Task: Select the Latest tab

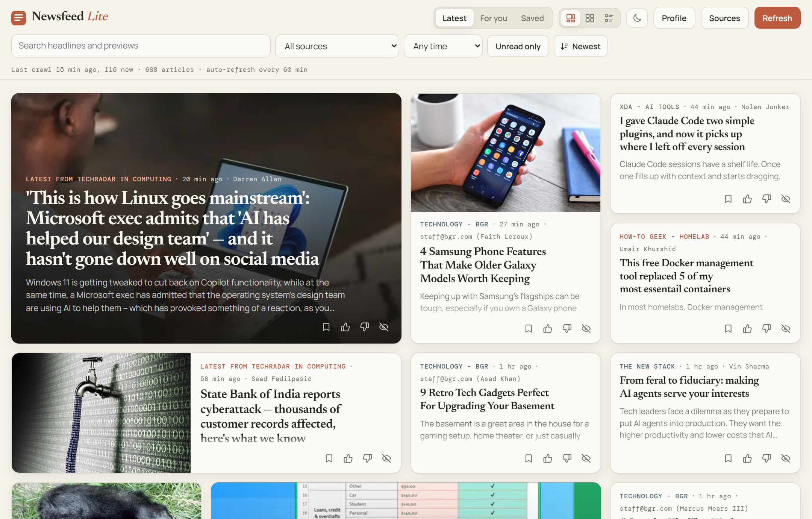Action: coord(454,18)
